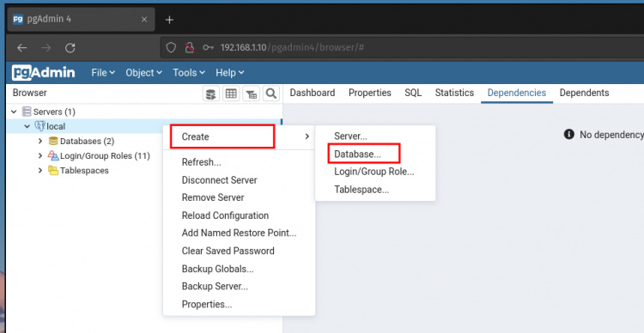644x333 pixels.
Task: Select the Login/Group Roles (11) label
Action: pos(105,156)
